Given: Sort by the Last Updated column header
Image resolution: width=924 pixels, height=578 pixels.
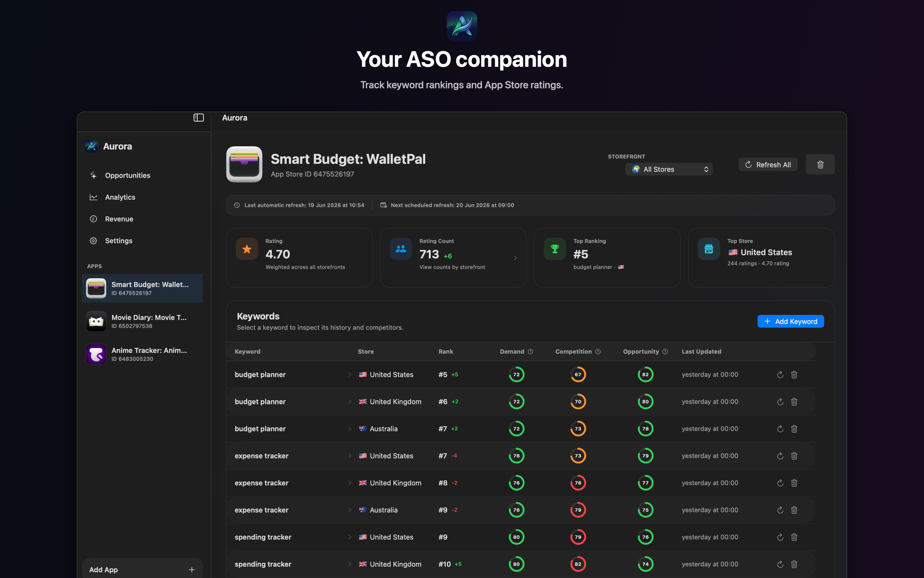Looking at the screenshot, I should click(x=701, y=352).
